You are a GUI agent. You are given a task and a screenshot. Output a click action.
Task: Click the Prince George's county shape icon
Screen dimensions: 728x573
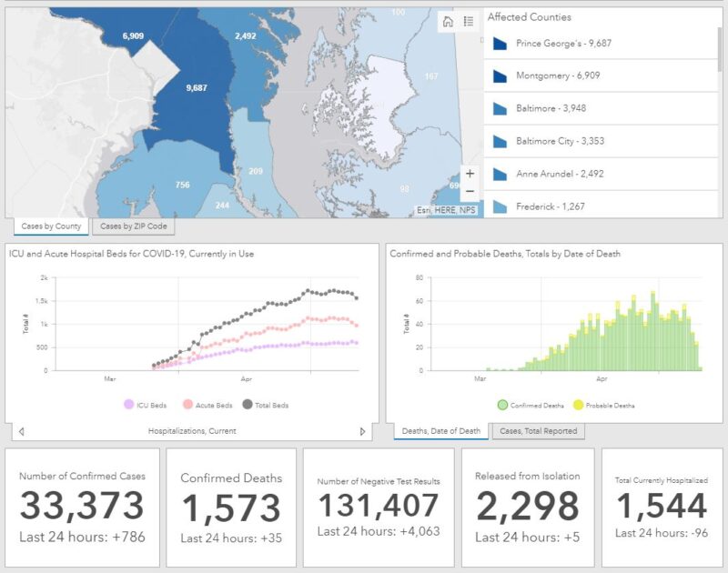(499, 44)
